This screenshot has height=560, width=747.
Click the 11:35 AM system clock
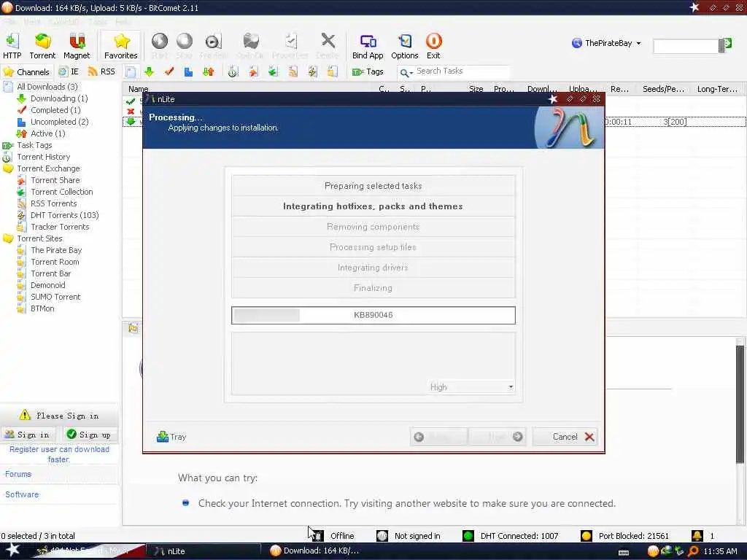coord(720,551)
